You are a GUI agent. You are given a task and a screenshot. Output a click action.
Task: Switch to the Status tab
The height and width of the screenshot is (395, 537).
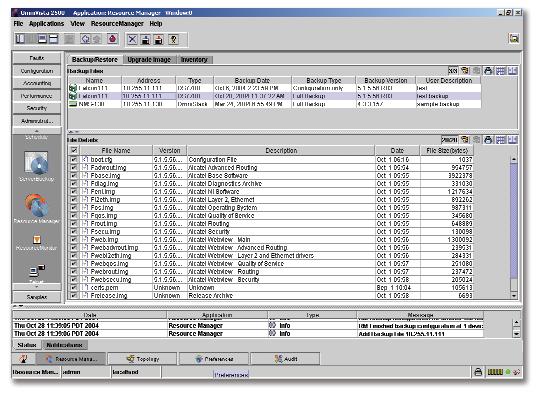pyautogui.click(x=27, y=345)
